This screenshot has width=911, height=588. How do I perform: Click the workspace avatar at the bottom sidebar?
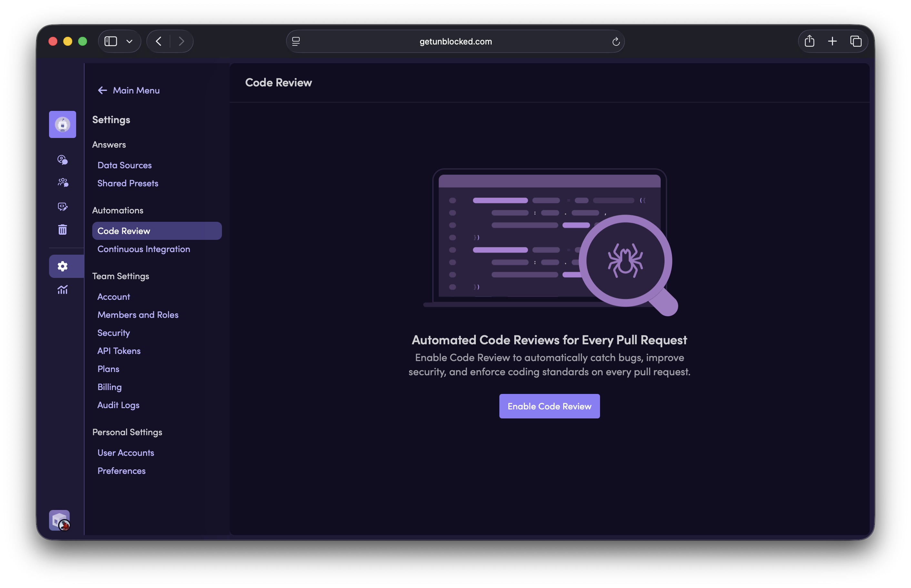59,520
